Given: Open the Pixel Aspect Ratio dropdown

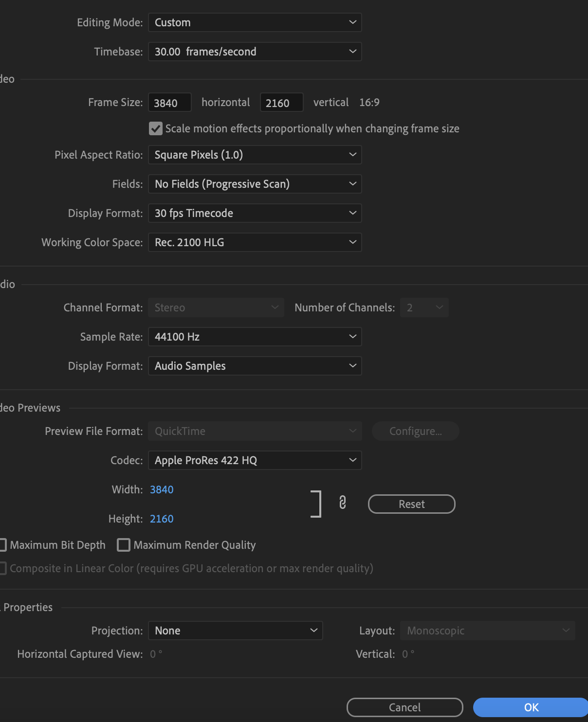Looking at the screenshot, I should [x=255, y=155].
